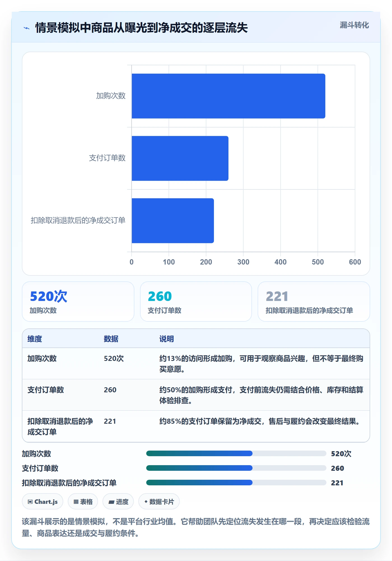Click the 表格 tag chip

(x=83, y=502)
